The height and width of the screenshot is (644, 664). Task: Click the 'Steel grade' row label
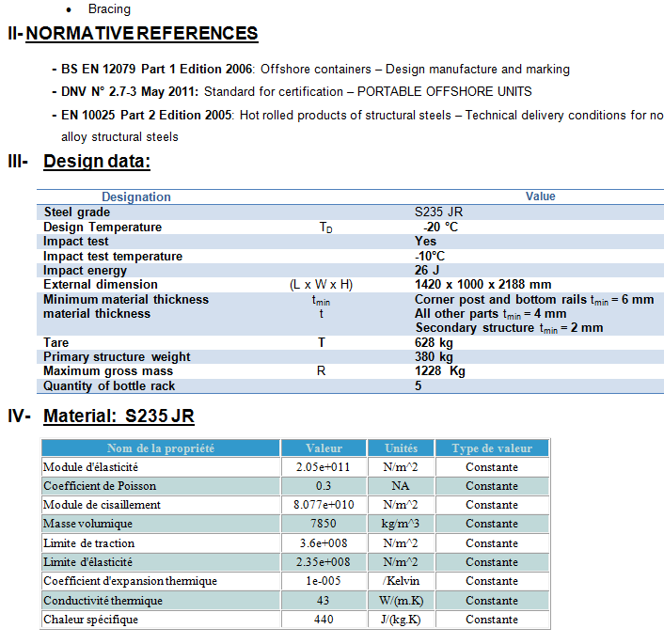tap(76, 212)
